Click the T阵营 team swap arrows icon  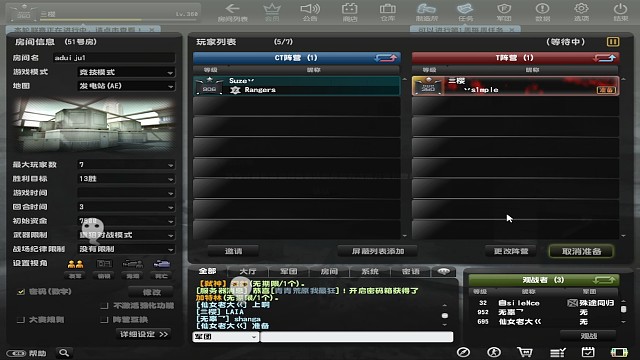[x=604, y=58]
